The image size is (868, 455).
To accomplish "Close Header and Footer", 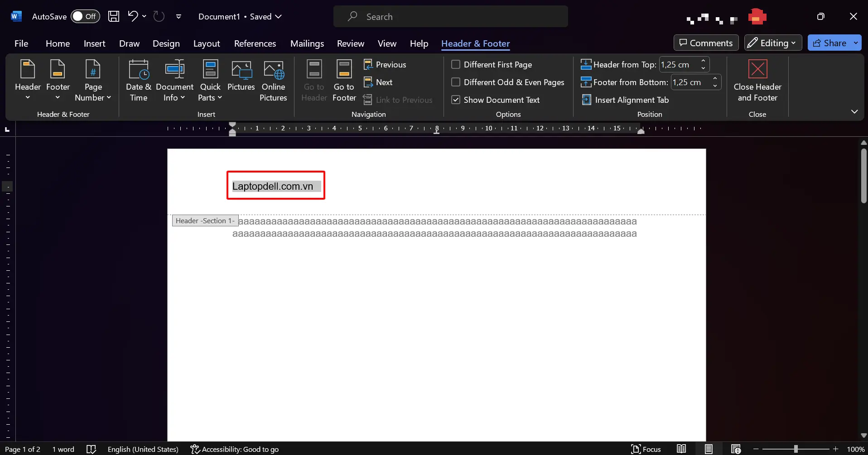I will pos(757,80).
